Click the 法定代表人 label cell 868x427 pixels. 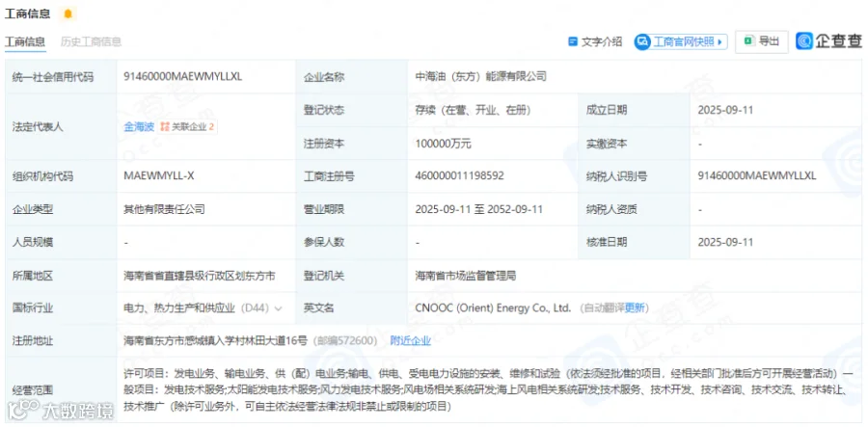(61, 126)
